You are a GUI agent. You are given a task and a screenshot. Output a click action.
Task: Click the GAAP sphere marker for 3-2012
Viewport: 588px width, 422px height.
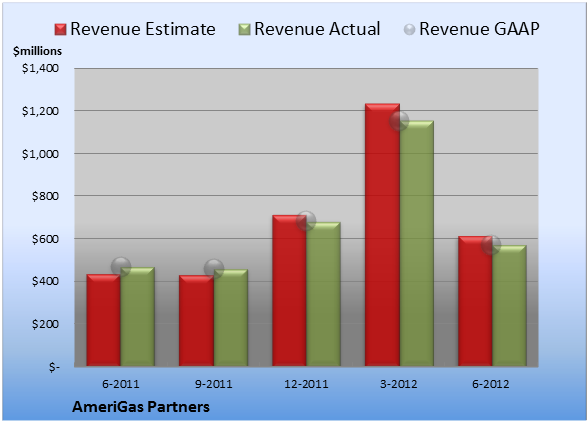pyautogui.click(x=399, y=121)
